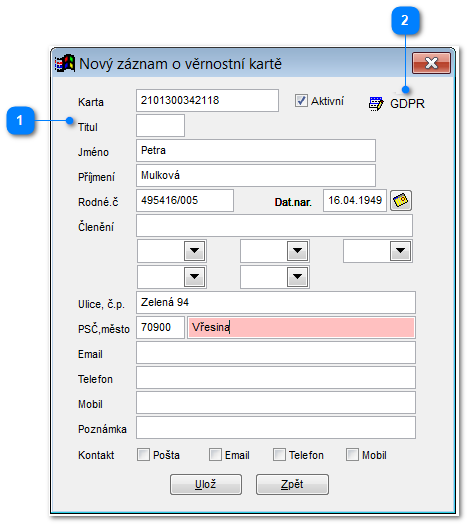Click the GDPR label link
The image size is (469, 526).
pos(407,104)
